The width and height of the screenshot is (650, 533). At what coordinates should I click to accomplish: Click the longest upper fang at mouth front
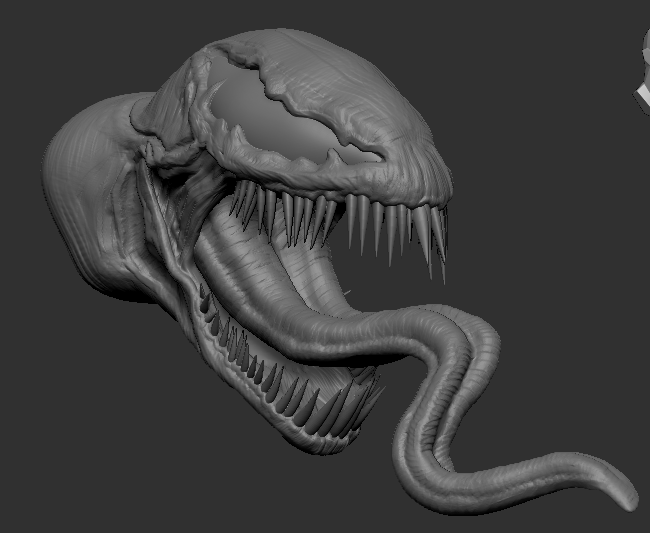point(439,245)
